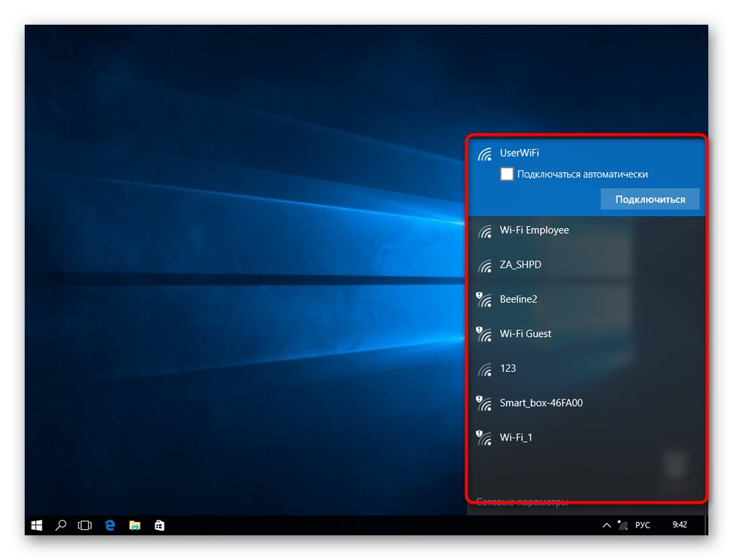Click shielded Wi-Fi icon beside Beeline2
Screen dimensions: 733x560
point(484,299)
